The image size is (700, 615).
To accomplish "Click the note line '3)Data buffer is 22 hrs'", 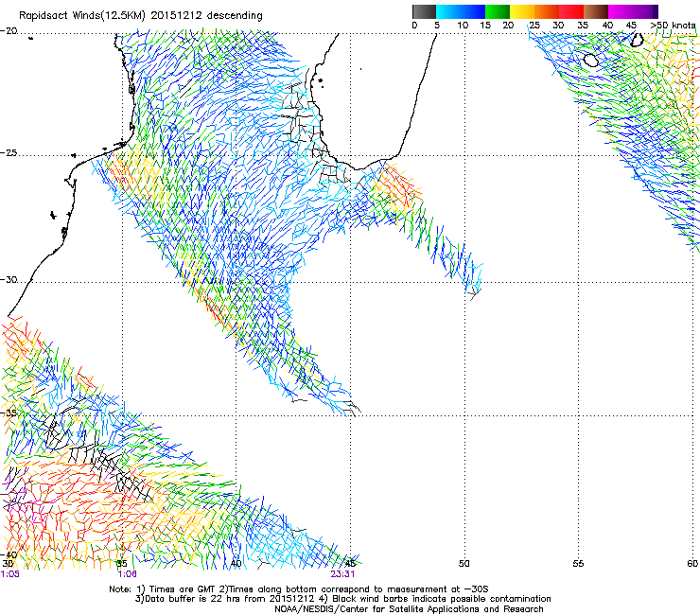I will tap(342, 599).
